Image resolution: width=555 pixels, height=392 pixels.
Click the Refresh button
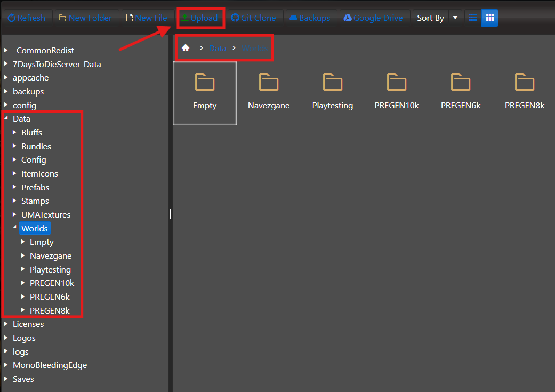point(27,18)
